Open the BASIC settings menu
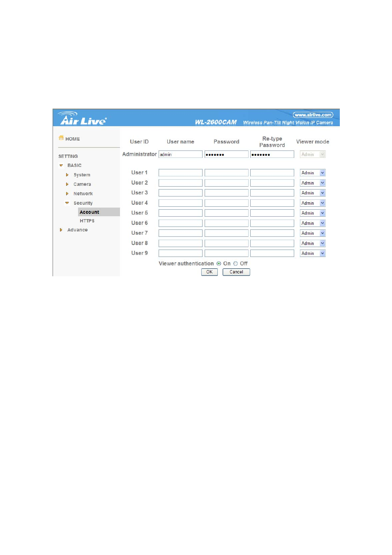The image size is (392, 555). (x=74, y=165)
